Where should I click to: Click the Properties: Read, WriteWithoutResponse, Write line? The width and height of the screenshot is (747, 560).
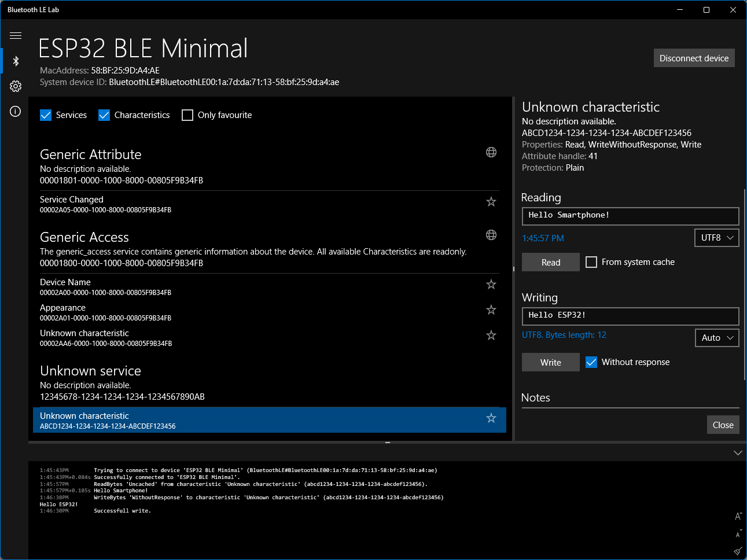click(x=612, y=145)
